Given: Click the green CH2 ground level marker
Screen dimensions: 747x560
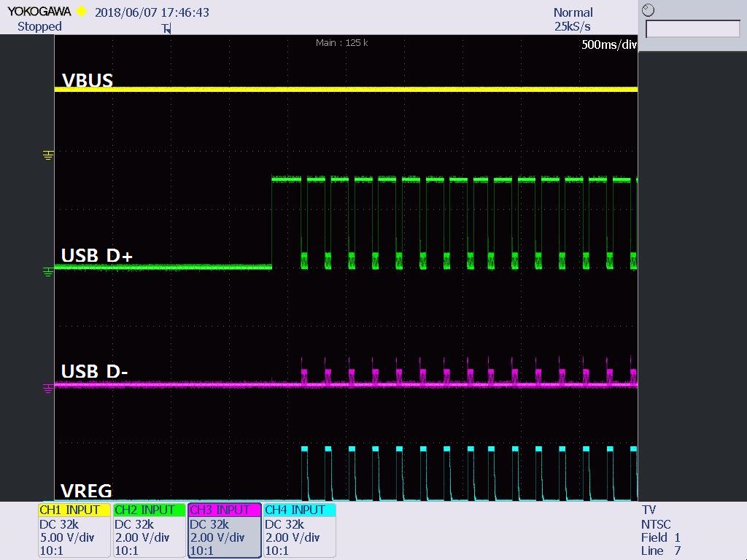Looking at the screenshot, I should 48,272.
